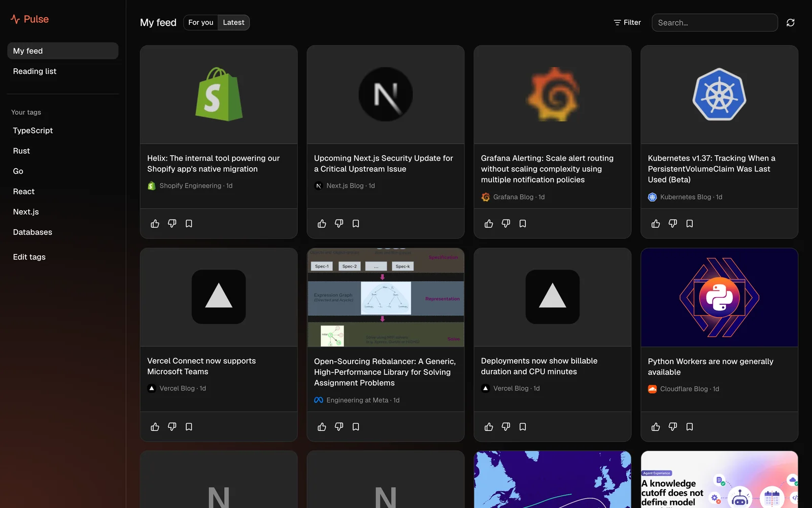Open the Grafana logo thumbnail
Image resolution: width=812 pixels, height=508 pixels.
[x=553, y=94]
